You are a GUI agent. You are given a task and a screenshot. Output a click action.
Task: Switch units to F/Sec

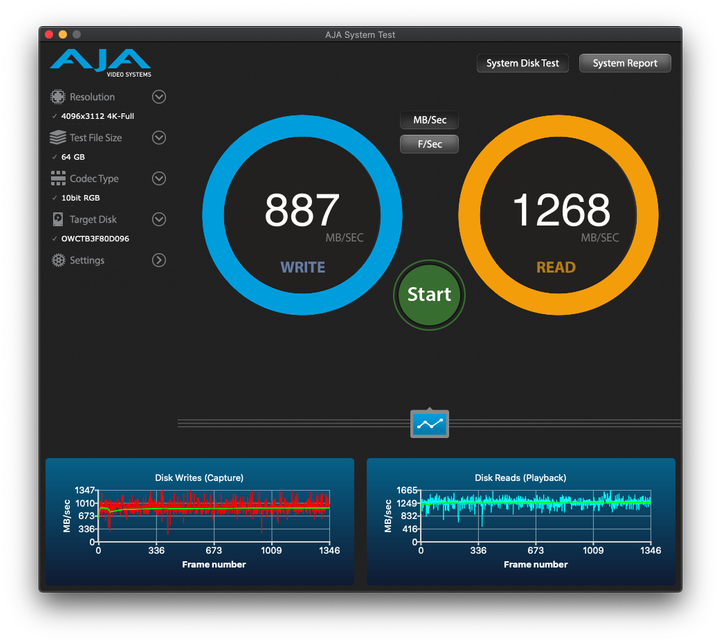click(429, 144)
